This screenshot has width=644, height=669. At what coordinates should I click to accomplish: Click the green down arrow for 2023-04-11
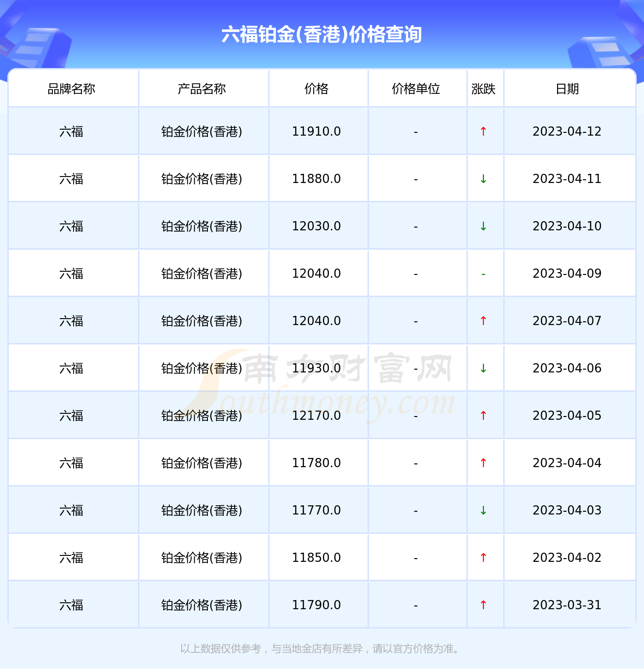[x=483, y=179]
